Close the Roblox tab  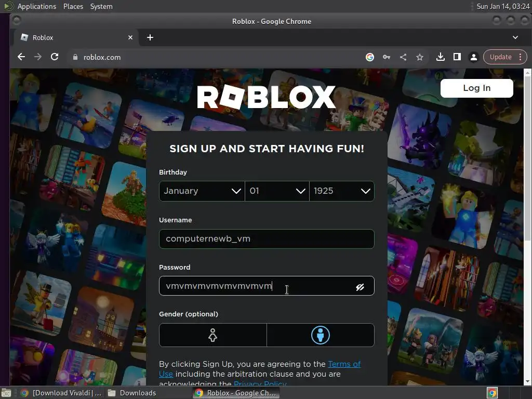[x=130, y=37]
